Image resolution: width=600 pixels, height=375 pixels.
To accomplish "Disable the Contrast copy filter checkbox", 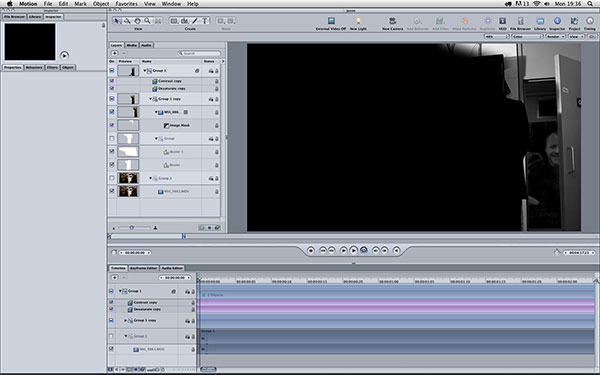I will (x=112, y=81).
